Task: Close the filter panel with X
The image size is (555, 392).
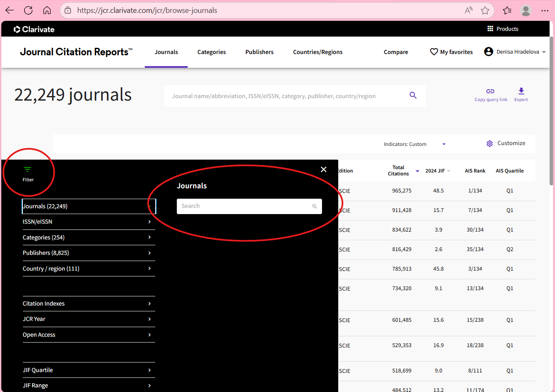Action: tap(324, 170)
